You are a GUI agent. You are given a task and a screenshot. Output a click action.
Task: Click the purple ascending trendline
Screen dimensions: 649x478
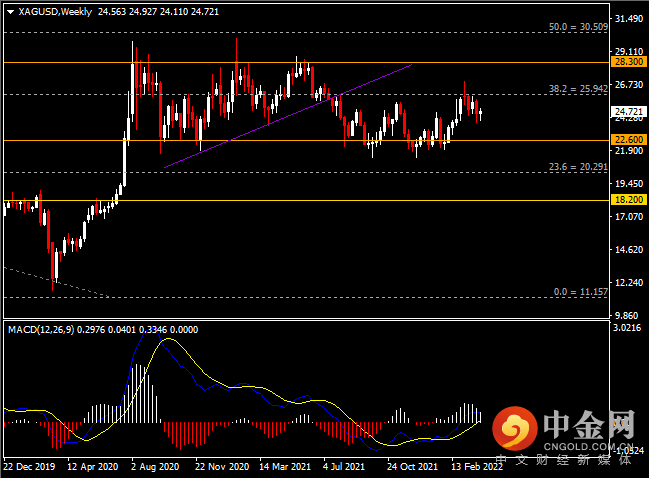(288, 116)
